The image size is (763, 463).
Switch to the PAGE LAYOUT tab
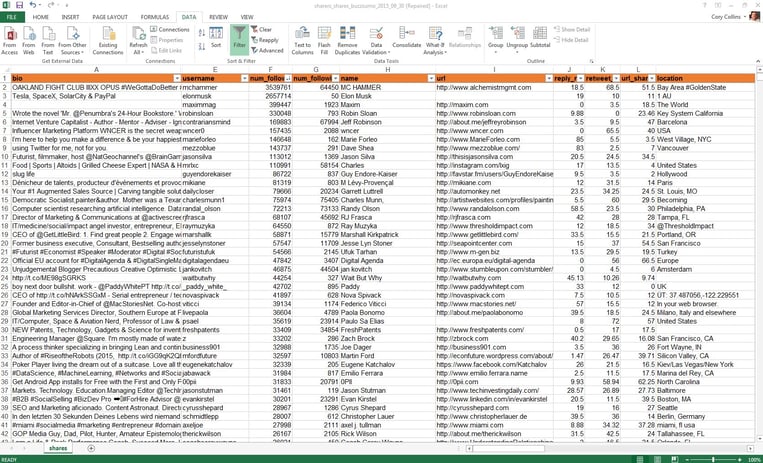(110, 17)
